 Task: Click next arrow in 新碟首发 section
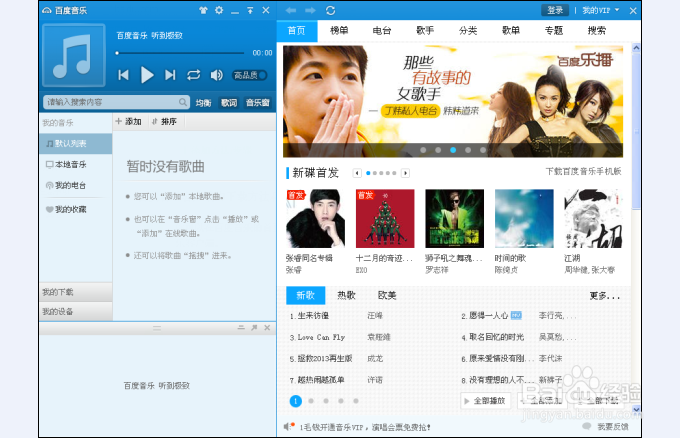(x=405, y=173)
